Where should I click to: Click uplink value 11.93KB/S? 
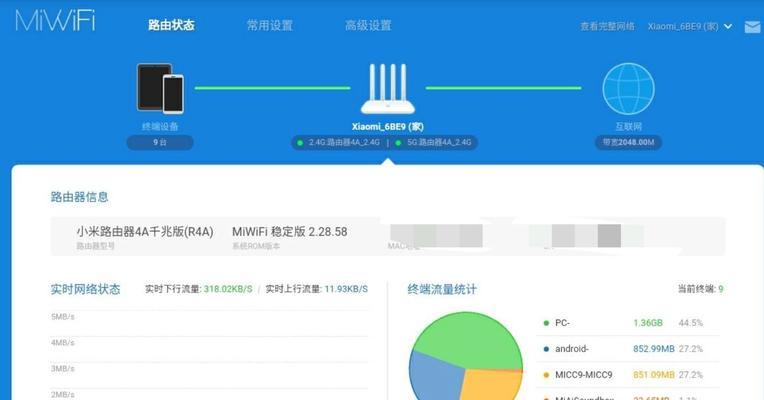pyautogui.click(x=346, y=289)
